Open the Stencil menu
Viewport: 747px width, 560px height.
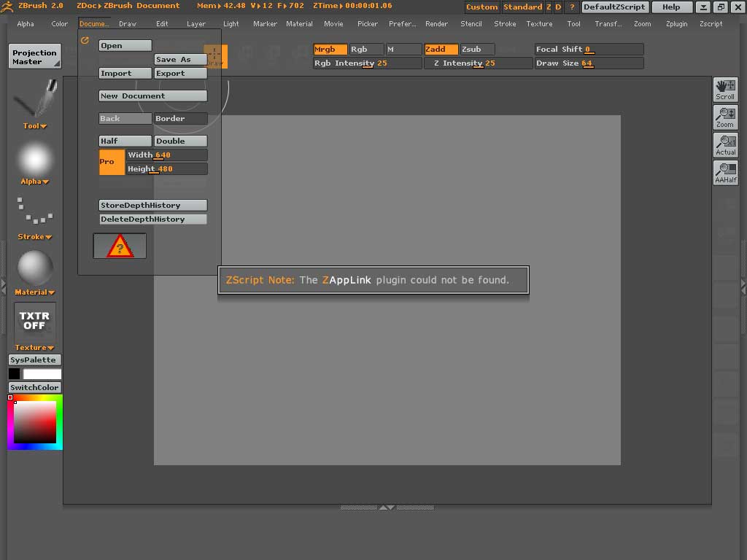(x=471, y=24)
